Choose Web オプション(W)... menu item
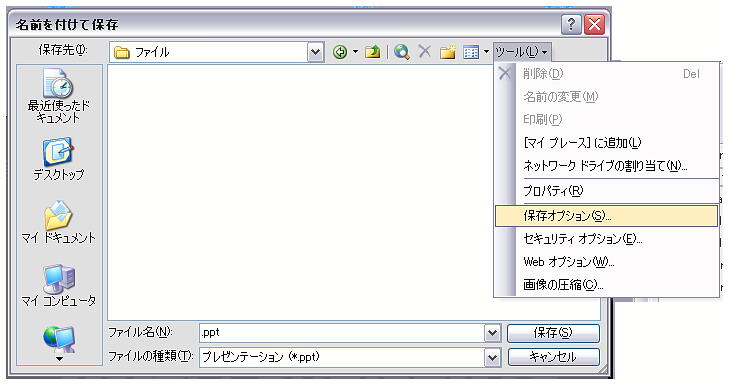Image resolution: width=729 pixels, height=387 pixels. coord(607,262)
